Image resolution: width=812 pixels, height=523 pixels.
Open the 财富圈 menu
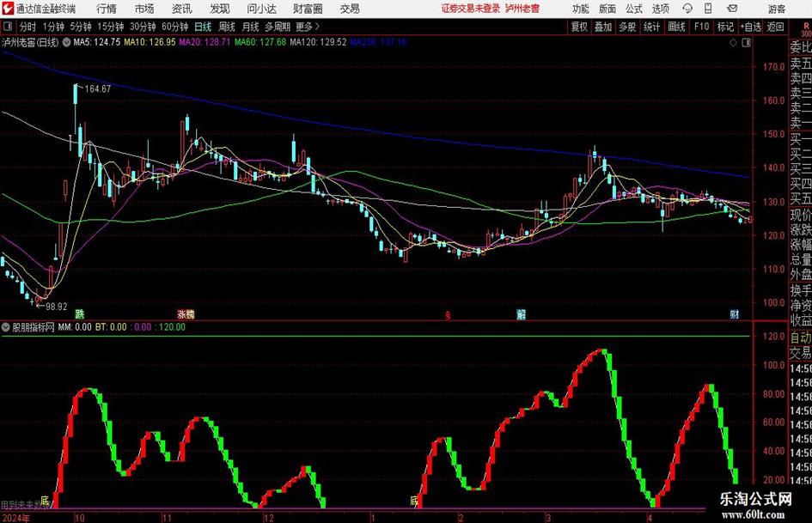pyautogui.click(x=308, y=9)
